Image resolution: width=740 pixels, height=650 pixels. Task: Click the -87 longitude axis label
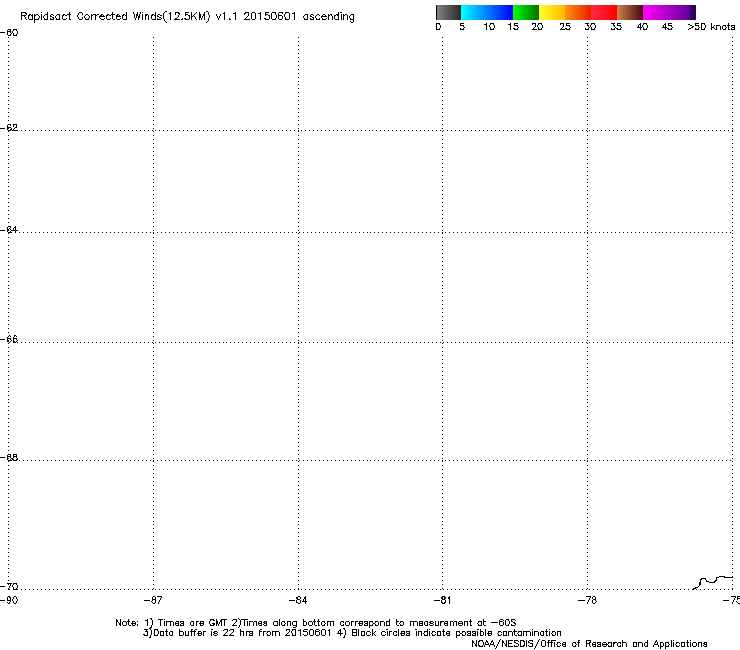pyautogui.click(x=153, y=600)
